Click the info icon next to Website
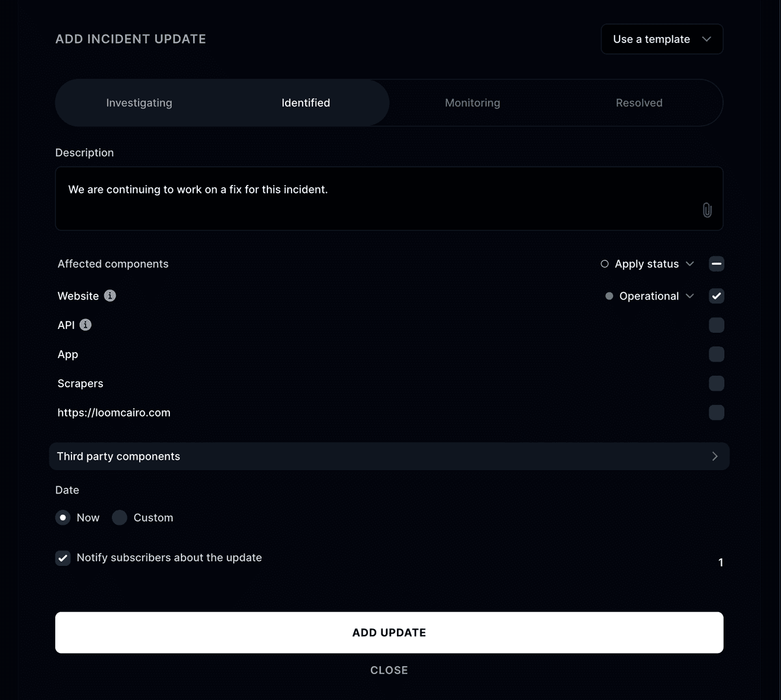This screenshot has height=700, width=781. coord(109,296)
